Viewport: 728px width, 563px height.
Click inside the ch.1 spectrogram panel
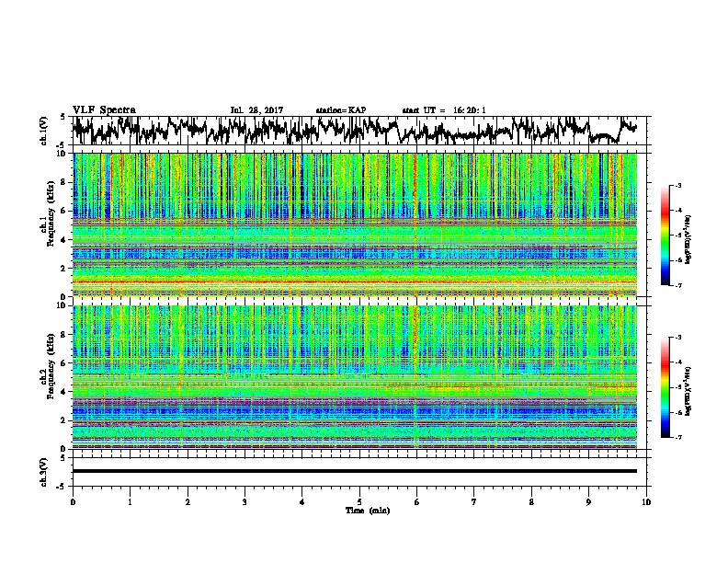pyautogui.click(x=355, y=224)
